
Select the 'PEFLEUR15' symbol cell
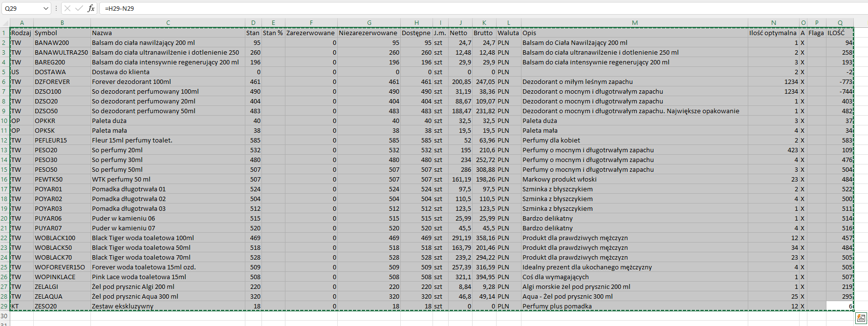pos(62,140)
